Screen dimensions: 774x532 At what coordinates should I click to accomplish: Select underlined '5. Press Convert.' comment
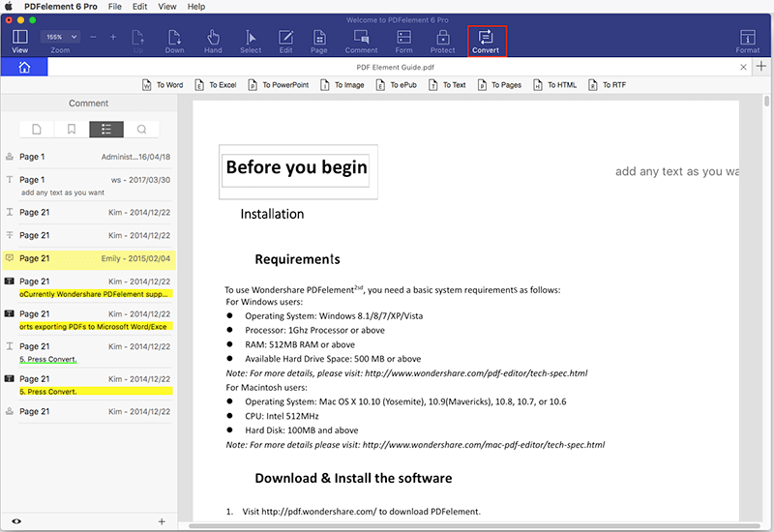[88, 353]
